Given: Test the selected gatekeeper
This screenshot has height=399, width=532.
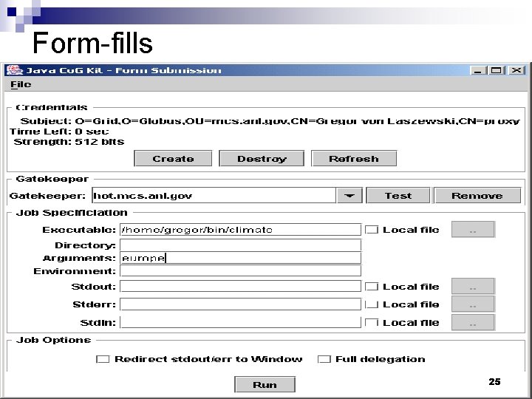Looking at the screenshot, I should pos(398,196).
